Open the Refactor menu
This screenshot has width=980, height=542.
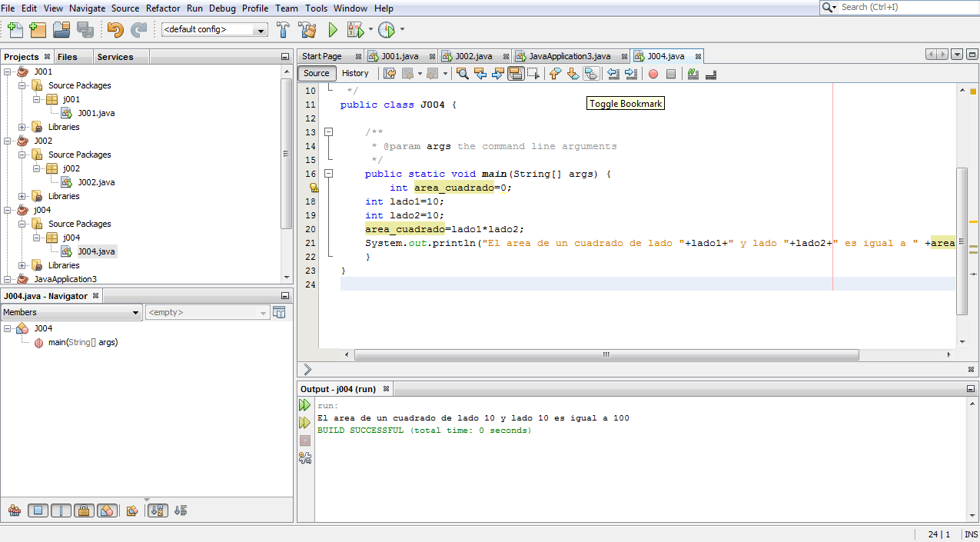[x=163, y=8]
